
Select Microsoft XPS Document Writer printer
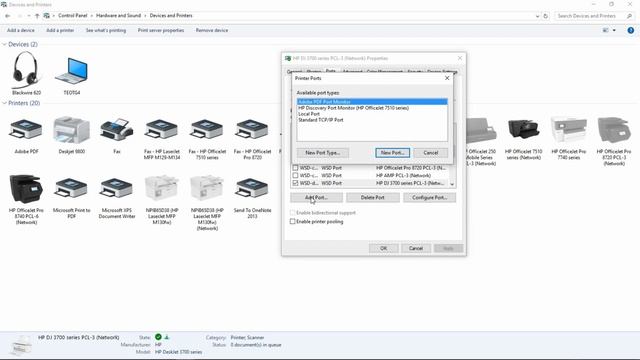click(x=117, y=198)
